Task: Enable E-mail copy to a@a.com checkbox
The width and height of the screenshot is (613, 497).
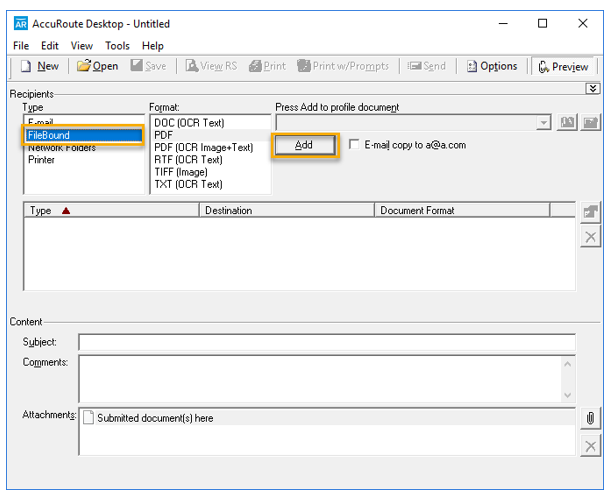Action: coord(354,144)
